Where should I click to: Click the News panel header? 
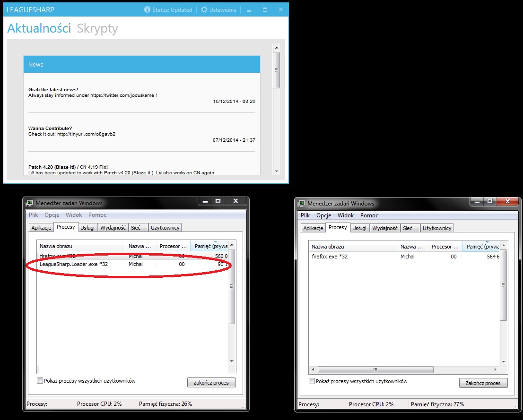[142, 64]
